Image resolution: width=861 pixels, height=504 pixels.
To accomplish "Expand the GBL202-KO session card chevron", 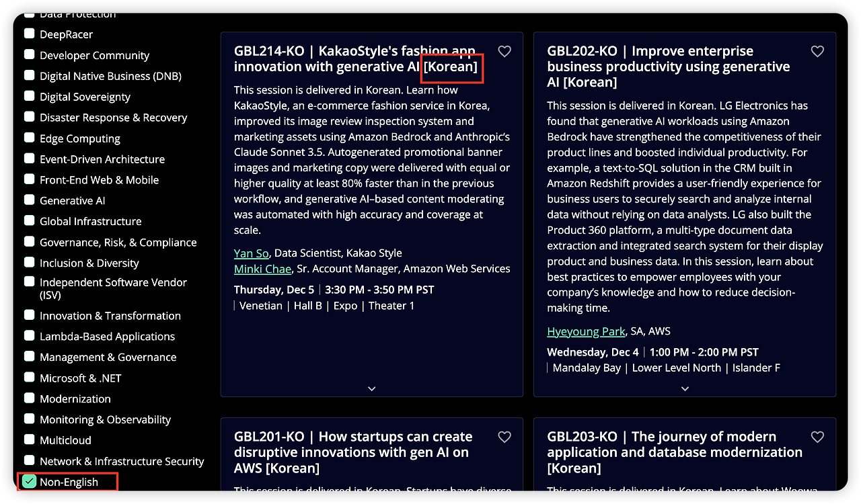I will [685, 388].
